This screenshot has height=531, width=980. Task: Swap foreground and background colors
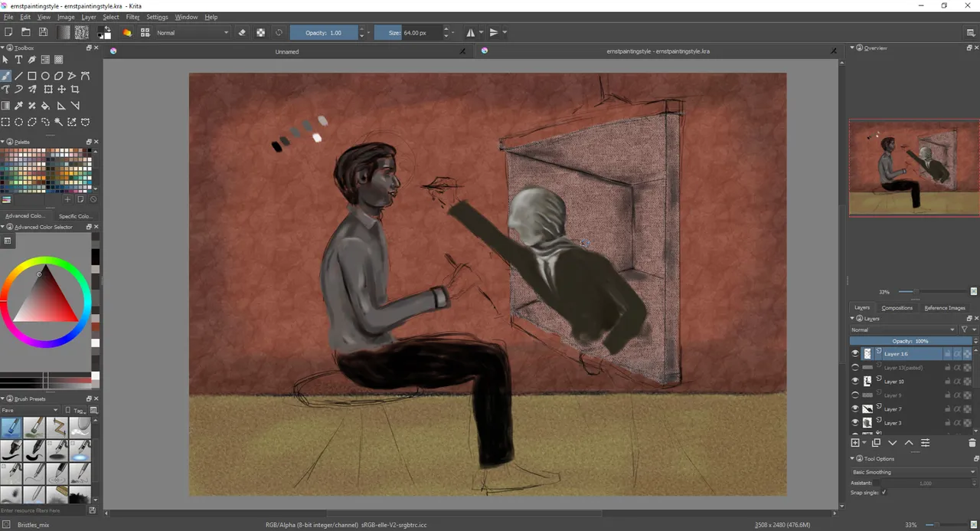point(109,28)
